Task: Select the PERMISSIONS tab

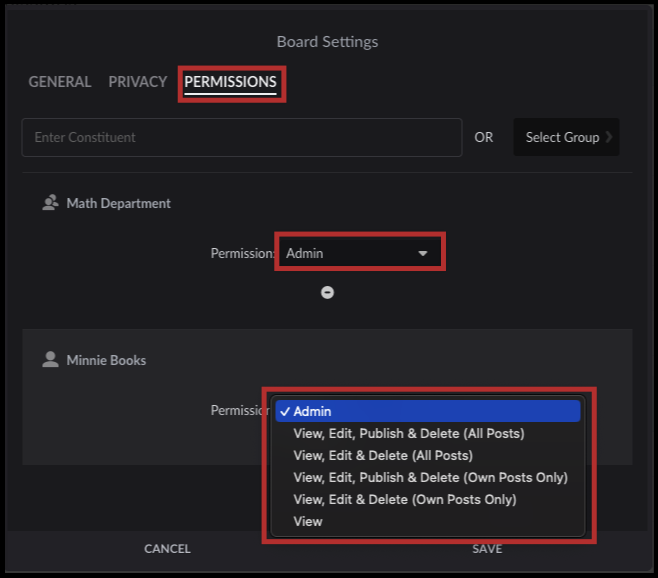Action: pos(231,82)
